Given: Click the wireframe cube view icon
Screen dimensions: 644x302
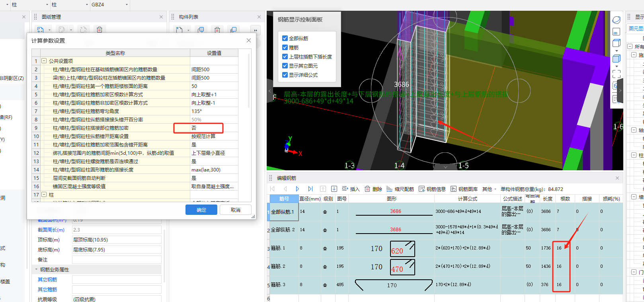Looking at the screenshot, I should click(x=616, y=43).
